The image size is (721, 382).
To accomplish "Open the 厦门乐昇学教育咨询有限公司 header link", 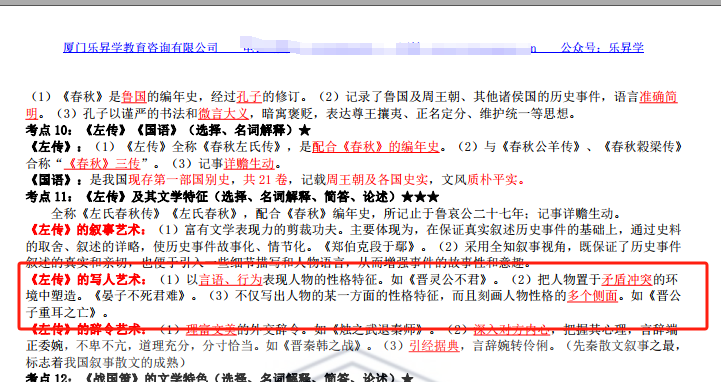I will 141,47.
